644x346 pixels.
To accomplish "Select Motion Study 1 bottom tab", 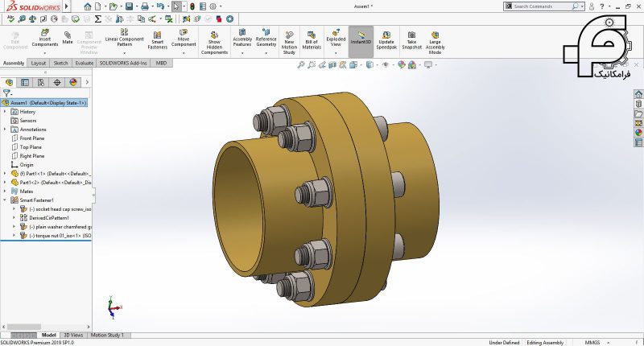I will [x=107, y=335].
